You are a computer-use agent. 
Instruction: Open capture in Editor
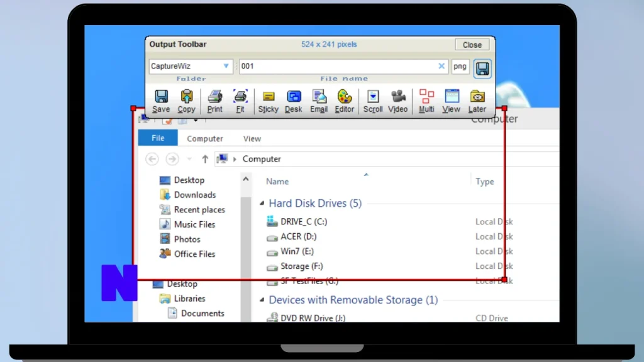pos(344,101)
